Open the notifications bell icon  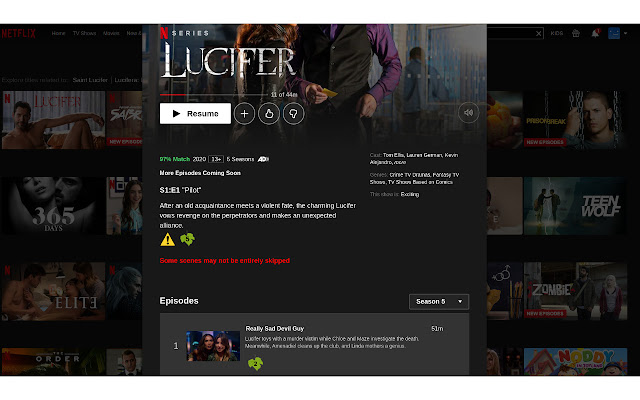[596, 33]
